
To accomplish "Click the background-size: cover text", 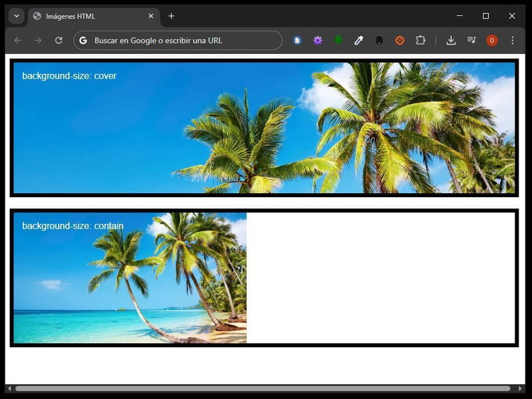I will pyautogui.click(x=69, y=76).
